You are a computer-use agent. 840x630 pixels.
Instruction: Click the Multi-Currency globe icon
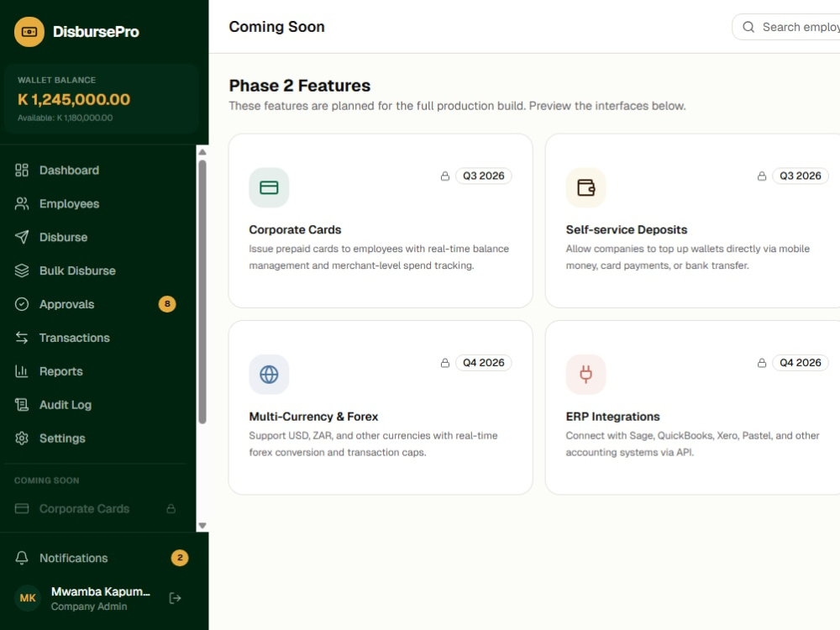[269, 375]
